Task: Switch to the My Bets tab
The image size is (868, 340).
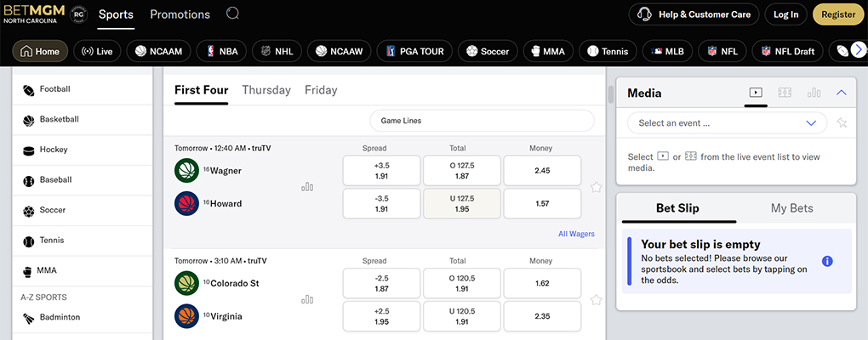Action: click(791, 208)
